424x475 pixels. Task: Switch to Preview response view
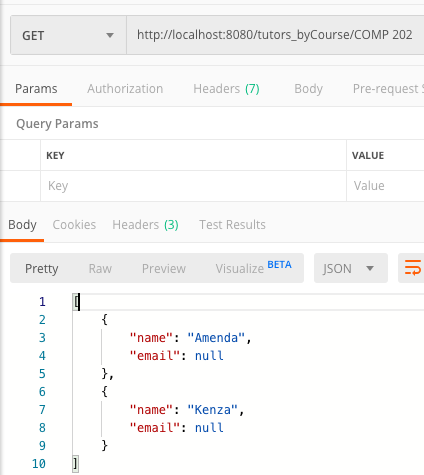[164, 268]
